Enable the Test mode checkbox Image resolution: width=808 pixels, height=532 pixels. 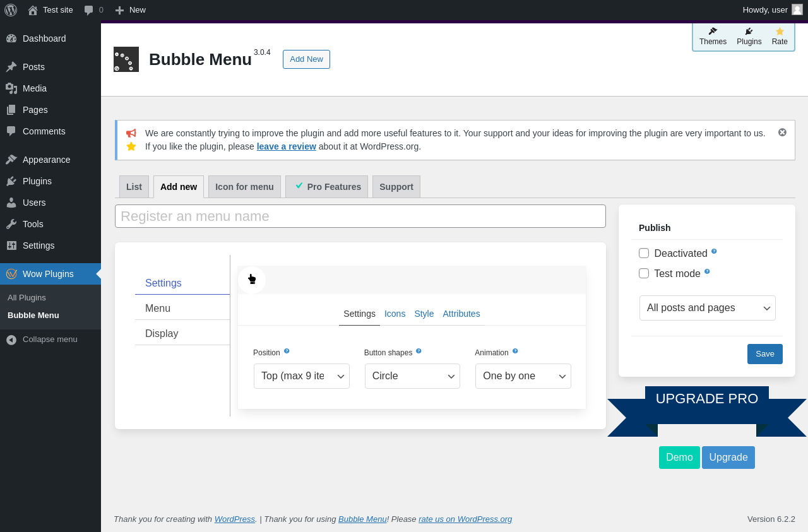coord(644,273)
